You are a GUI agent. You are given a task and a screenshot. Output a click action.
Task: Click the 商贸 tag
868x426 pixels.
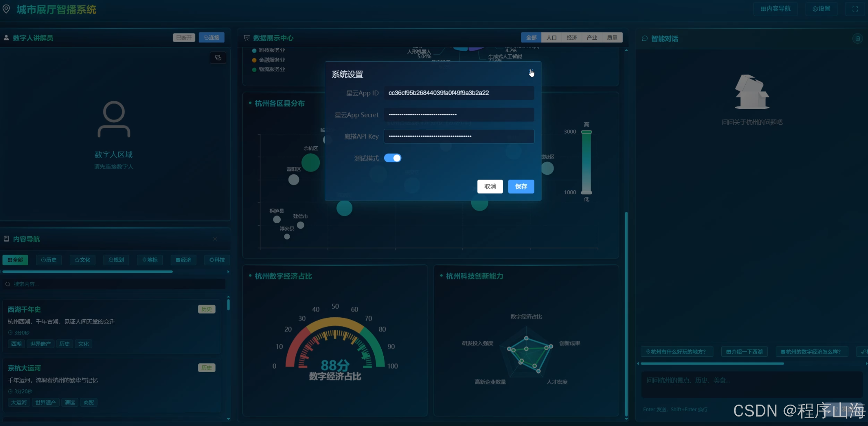click(89, 403)
